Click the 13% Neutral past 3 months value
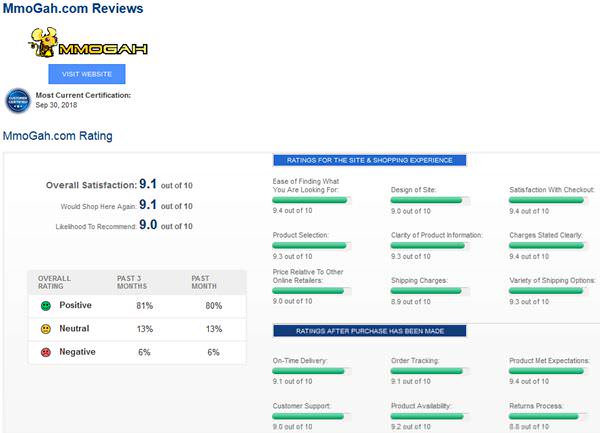 (145, 329)
